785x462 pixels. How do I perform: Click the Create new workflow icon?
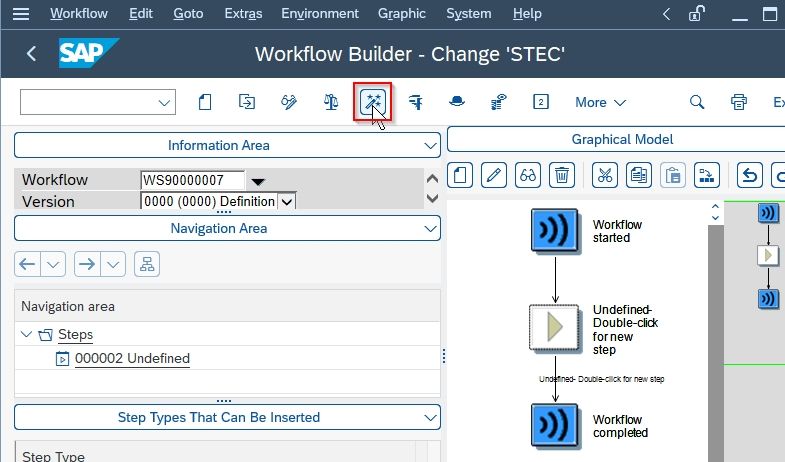click(205, 102)
